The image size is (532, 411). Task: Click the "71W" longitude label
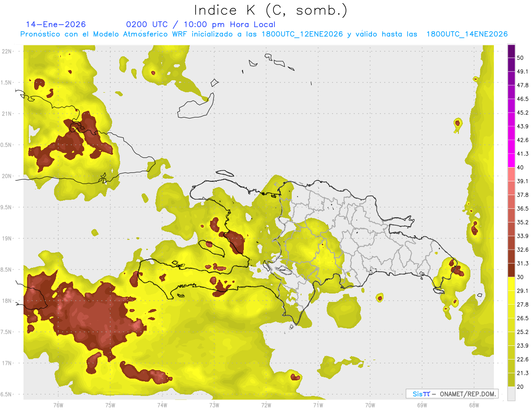[318, 405]
